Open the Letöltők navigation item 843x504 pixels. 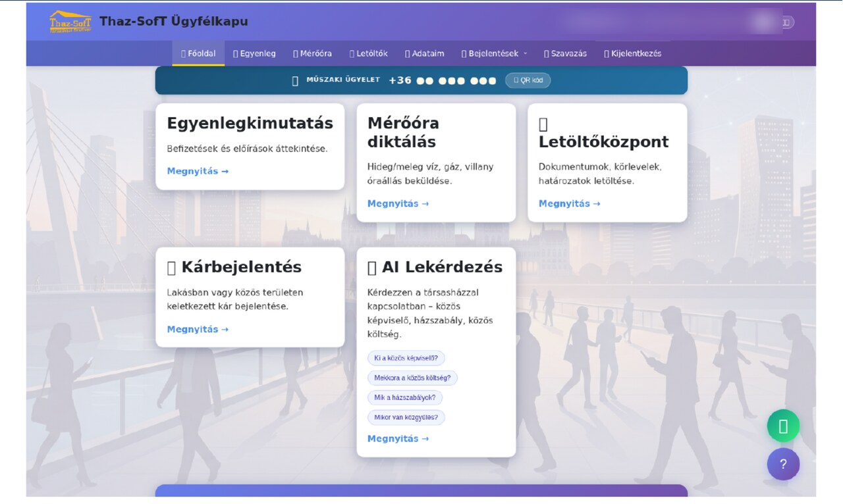[x=368, y=53]
